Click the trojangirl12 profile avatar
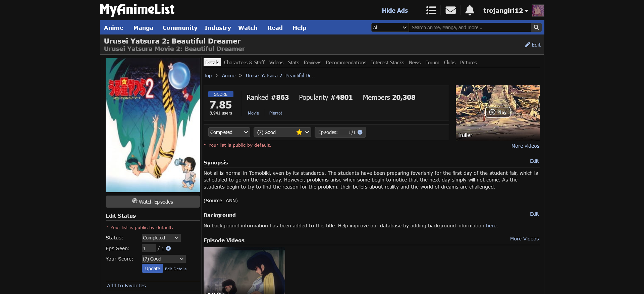This screenshot has height=294, width=644. pyautogui.click(x=538, y=10)
